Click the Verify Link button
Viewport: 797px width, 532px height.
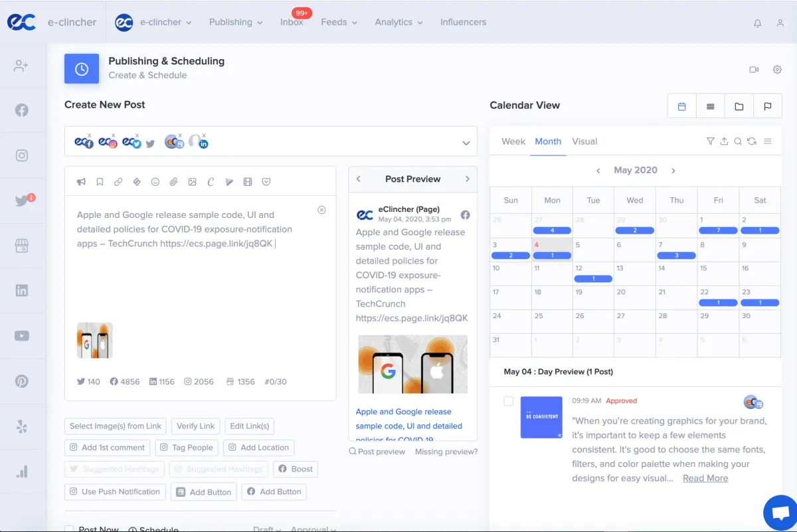click(195, 426)
